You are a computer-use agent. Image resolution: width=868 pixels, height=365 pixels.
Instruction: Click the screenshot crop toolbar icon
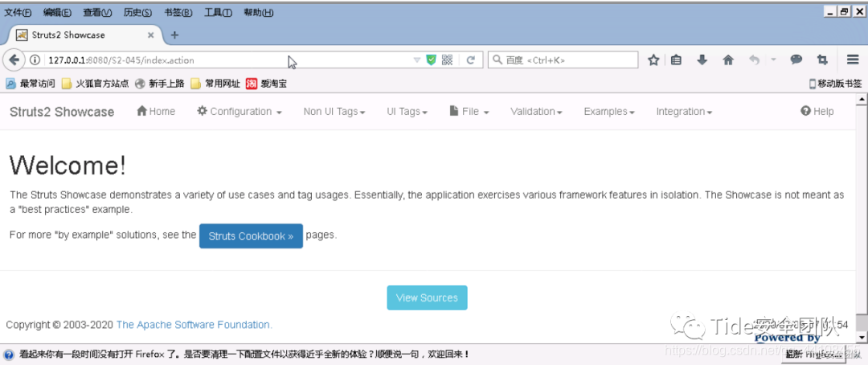822,59
